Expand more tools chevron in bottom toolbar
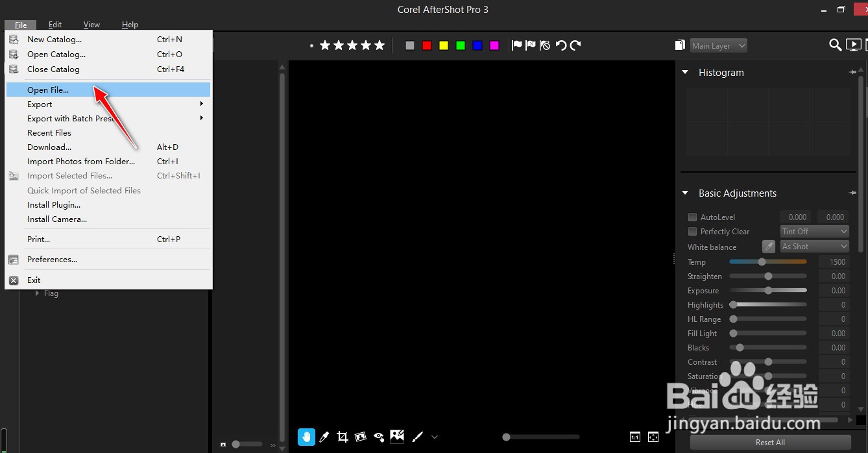The image size is (868, 453). tap(435, 437)
